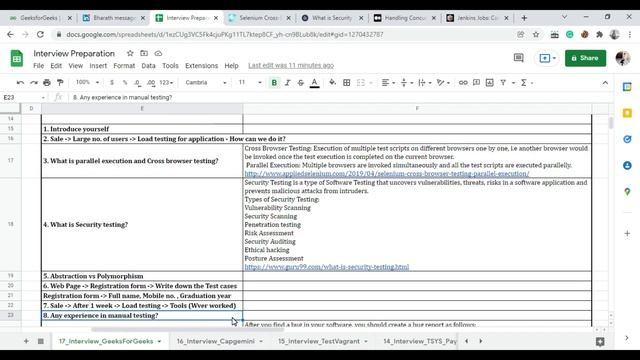Click the Merge cells icon

pos(361,83)
